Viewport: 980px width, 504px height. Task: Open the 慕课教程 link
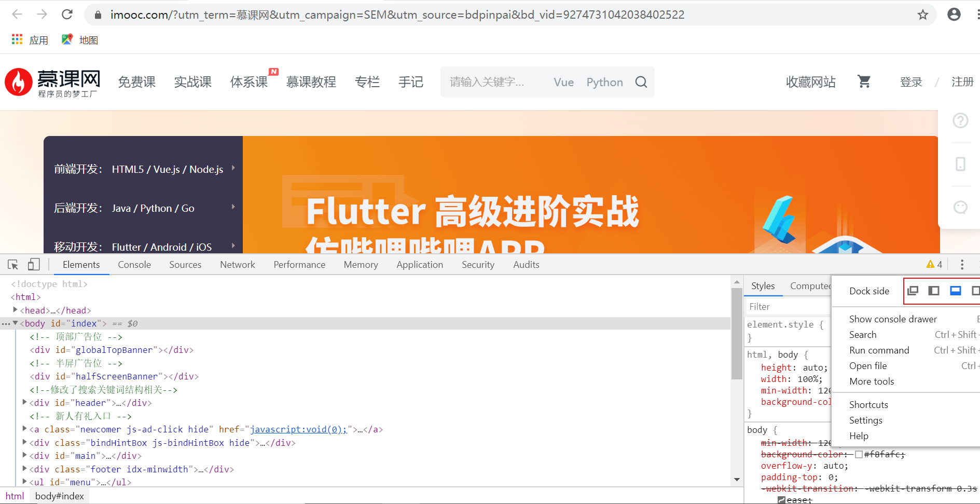tap(311, 82)
